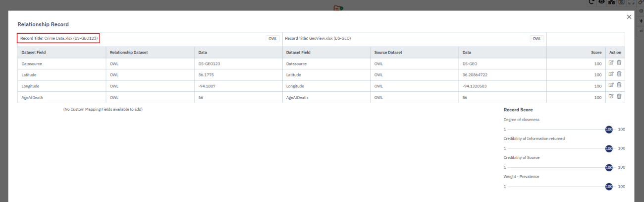The height and width of the screenshot is (202, 644).
Task: Select the Crime Data.xlsx record title
Action: [x=59, y=38]
